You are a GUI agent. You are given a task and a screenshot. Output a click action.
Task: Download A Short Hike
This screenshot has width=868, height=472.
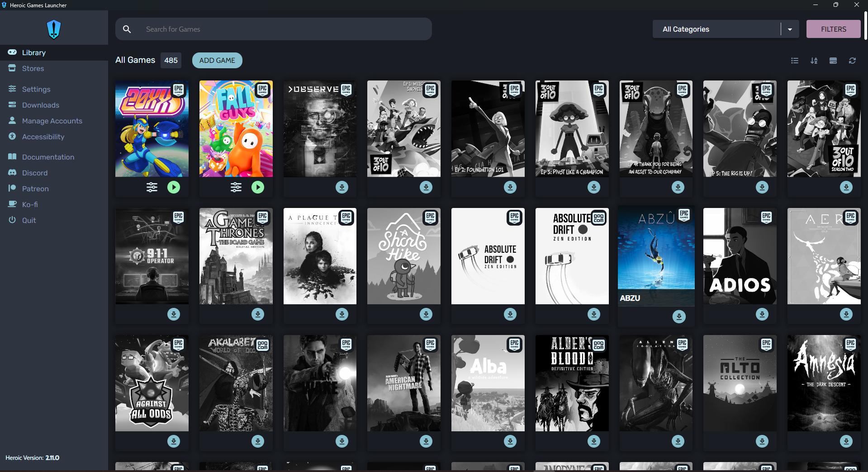pos(426,314)
